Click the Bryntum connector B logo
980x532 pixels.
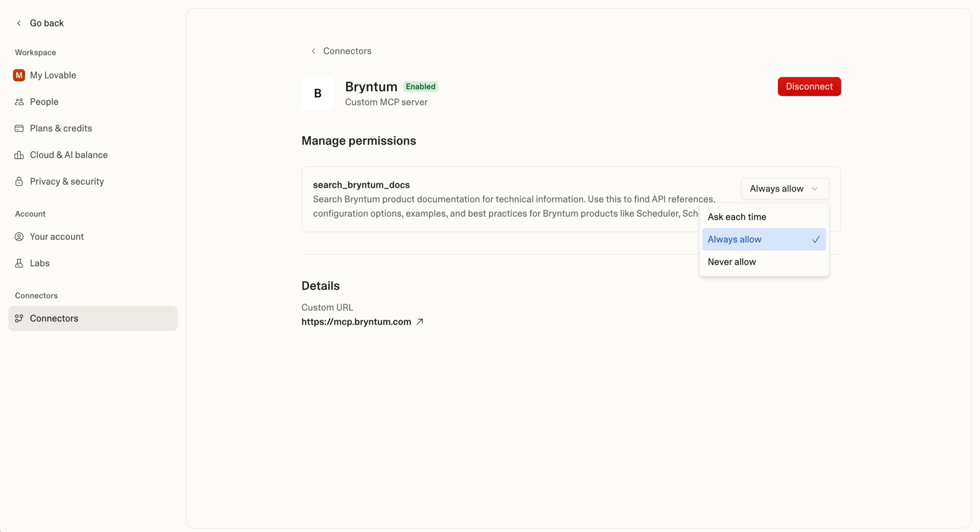pos(317,93)
